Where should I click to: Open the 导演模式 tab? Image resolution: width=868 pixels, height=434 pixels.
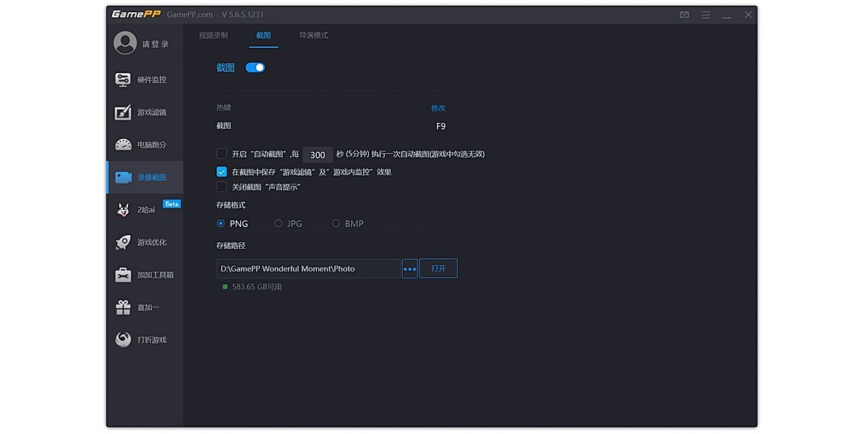[x=312, y=34]
